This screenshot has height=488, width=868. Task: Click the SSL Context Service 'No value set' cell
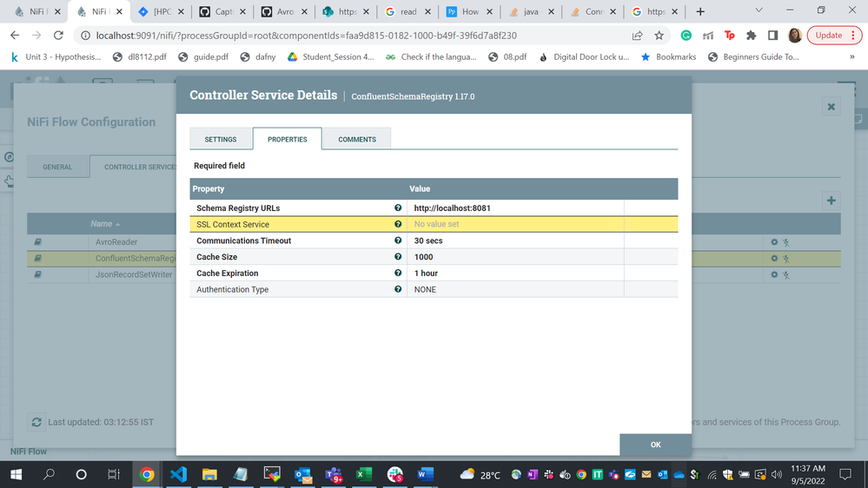coord(515,224)
